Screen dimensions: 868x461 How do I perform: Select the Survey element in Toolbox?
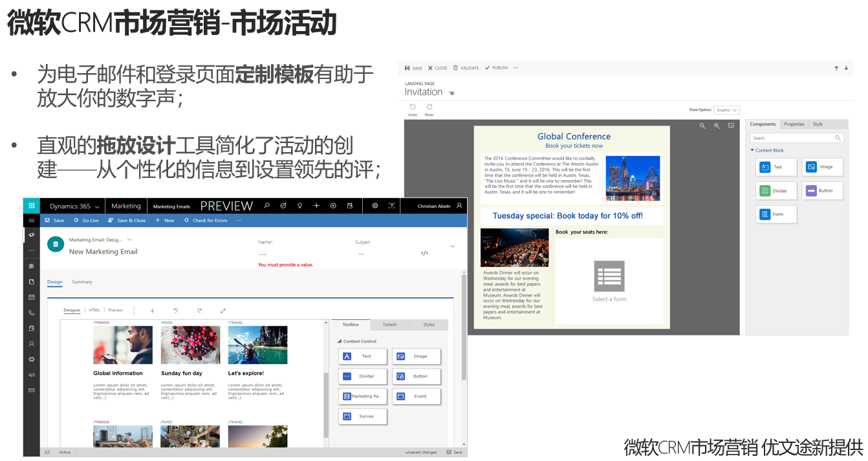tap(363, 416)
